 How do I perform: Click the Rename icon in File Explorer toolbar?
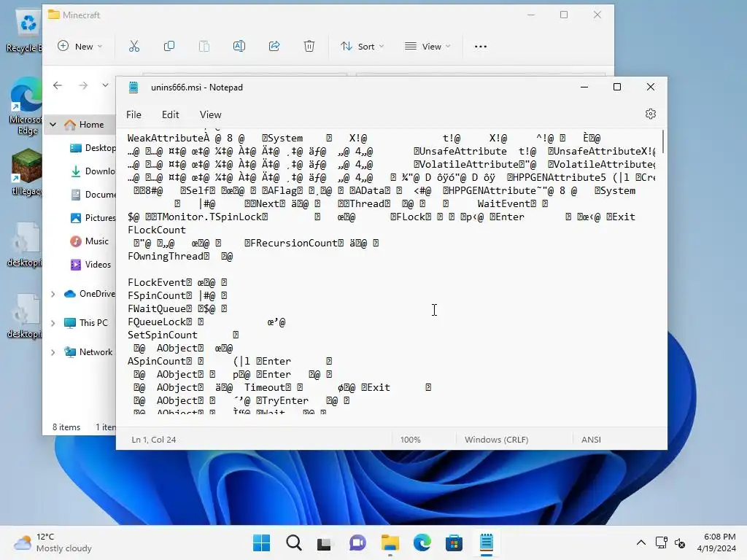(x=239, y=46)
